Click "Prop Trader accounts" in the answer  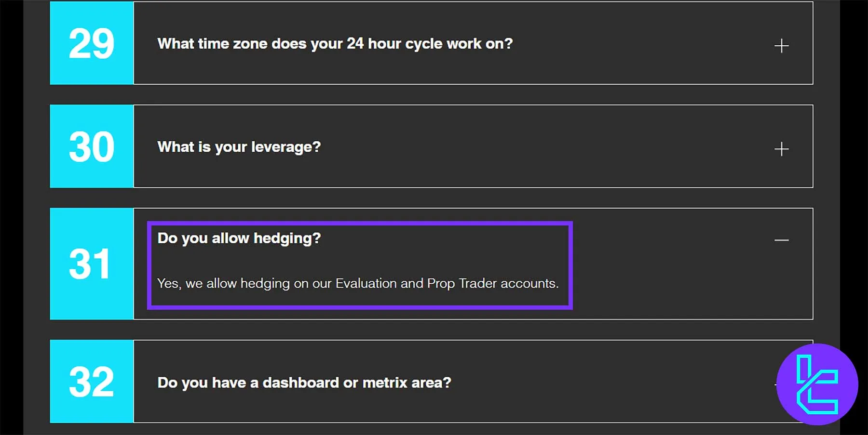click(492, 283)
